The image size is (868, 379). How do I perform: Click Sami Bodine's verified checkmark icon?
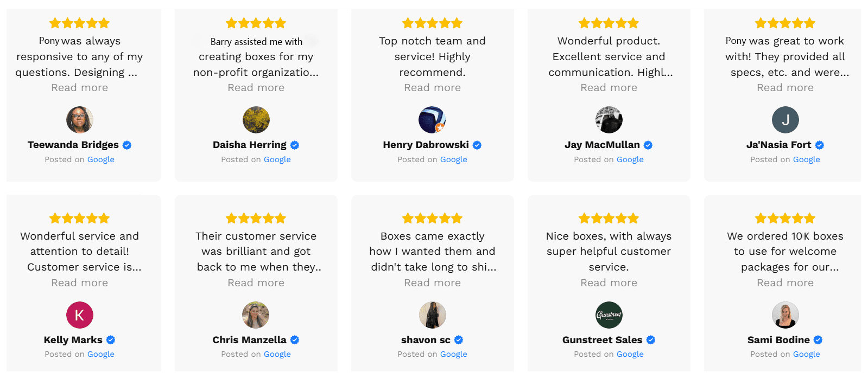click(818, 340)
